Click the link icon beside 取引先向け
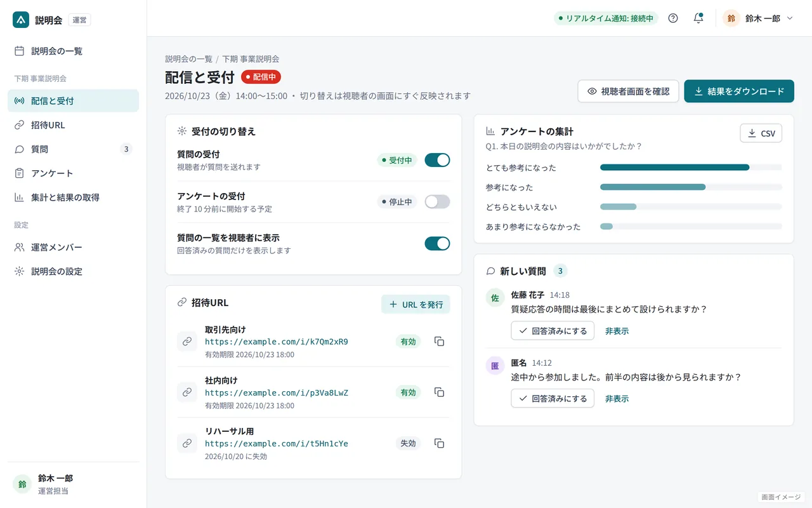This screenshot has height=508, width=812. tap(187, 342)
